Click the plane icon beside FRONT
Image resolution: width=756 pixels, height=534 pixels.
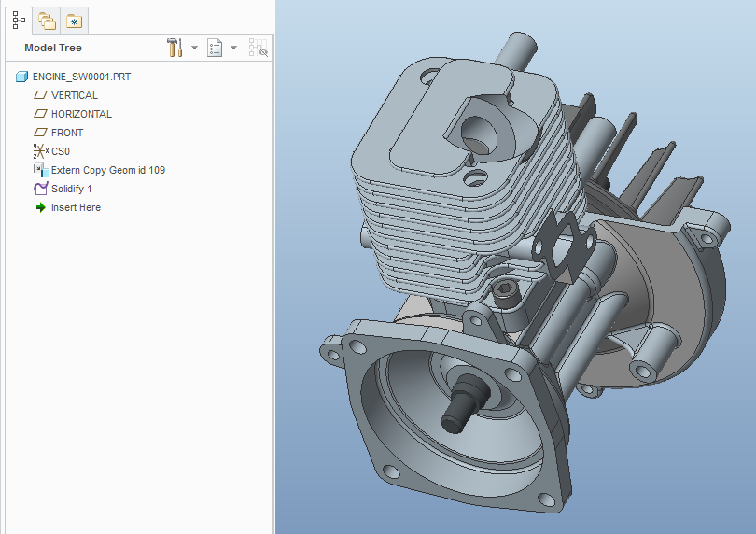click(x=40, y=133)
